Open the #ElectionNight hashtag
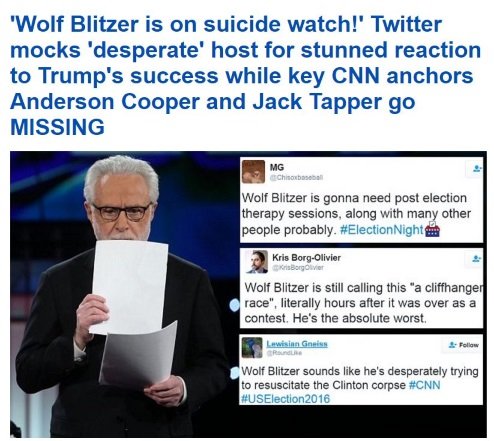Viewport: 494px width, 441px height. pos(381,230)
